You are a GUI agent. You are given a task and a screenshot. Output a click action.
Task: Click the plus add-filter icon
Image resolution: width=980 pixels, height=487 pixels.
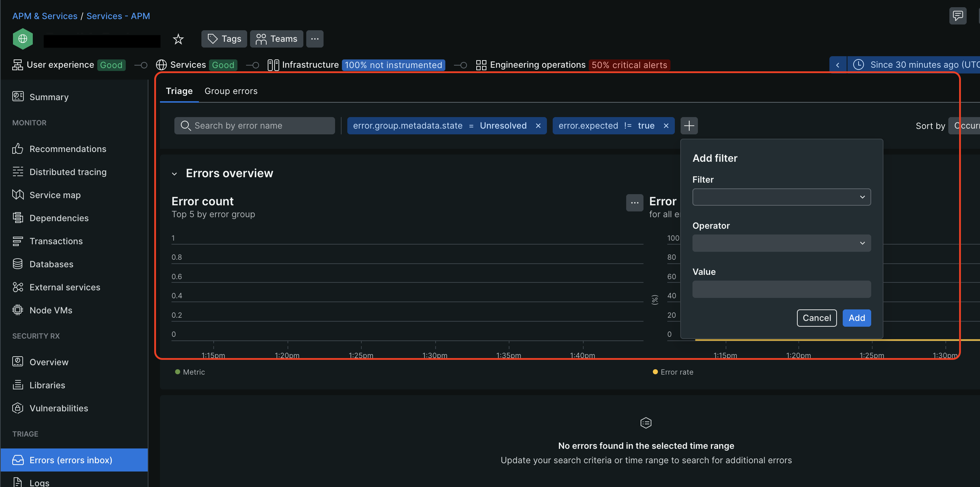689,126
